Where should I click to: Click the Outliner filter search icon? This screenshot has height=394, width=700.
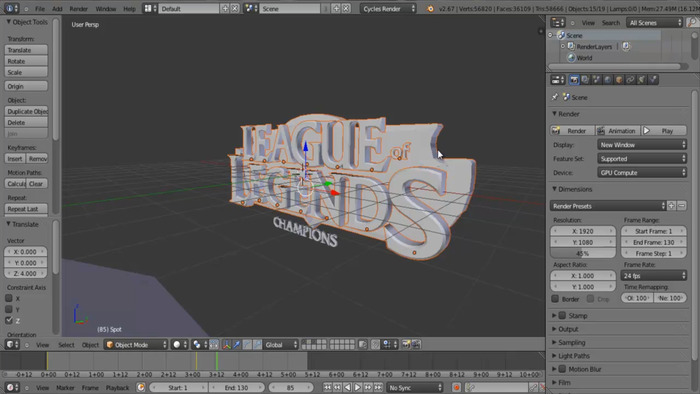692,22
